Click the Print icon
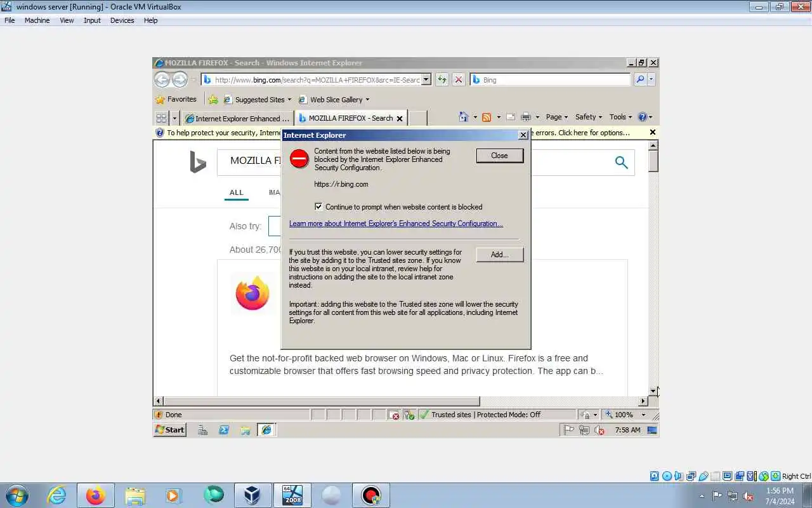Viewport: 812px width, 508px height. [x=525, y=117]
